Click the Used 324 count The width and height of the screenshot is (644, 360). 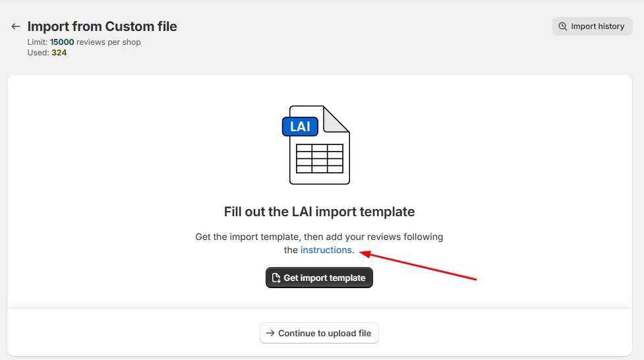click(47, 53)
